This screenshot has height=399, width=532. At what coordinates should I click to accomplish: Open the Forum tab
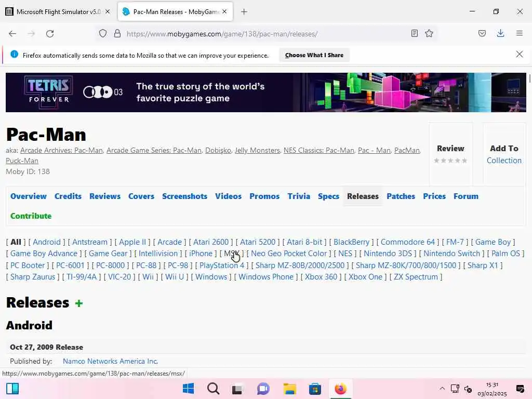click(466, 196)
